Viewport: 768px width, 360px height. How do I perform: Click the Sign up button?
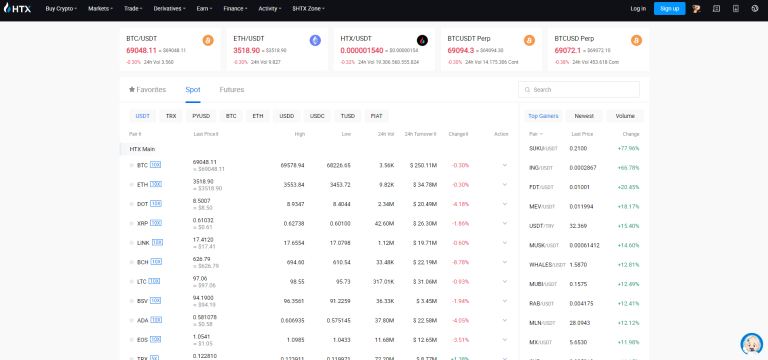(x=670, y=8)
